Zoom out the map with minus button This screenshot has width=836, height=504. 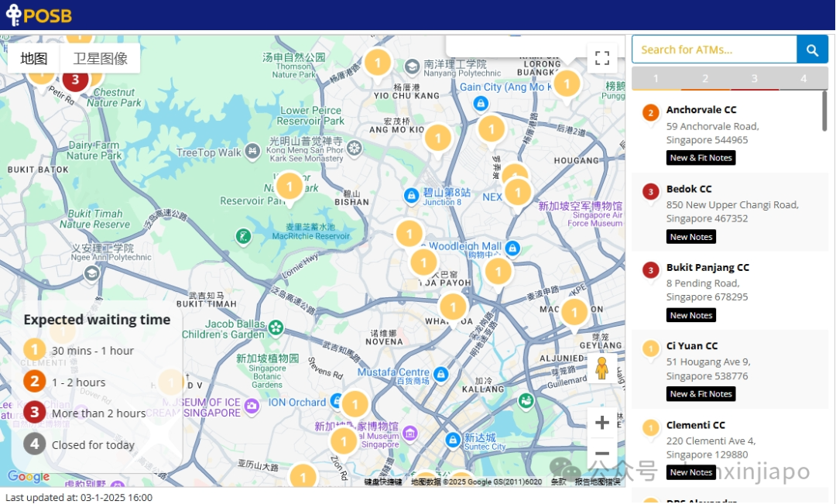coord(602,454)
